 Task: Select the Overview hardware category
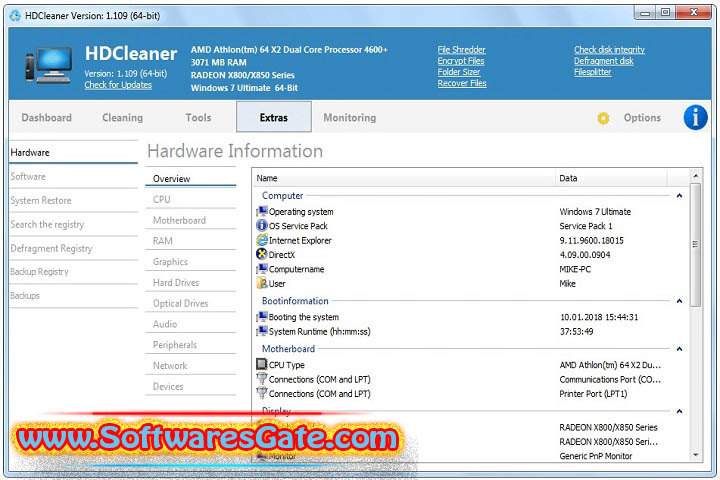point(191,179)
